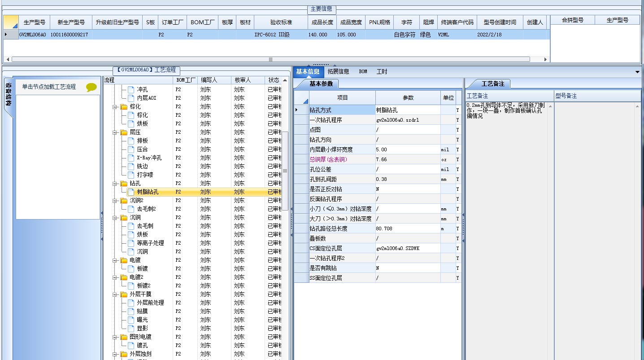
Task: Click the 生产型号 column header
Action: tap(34, 22)
